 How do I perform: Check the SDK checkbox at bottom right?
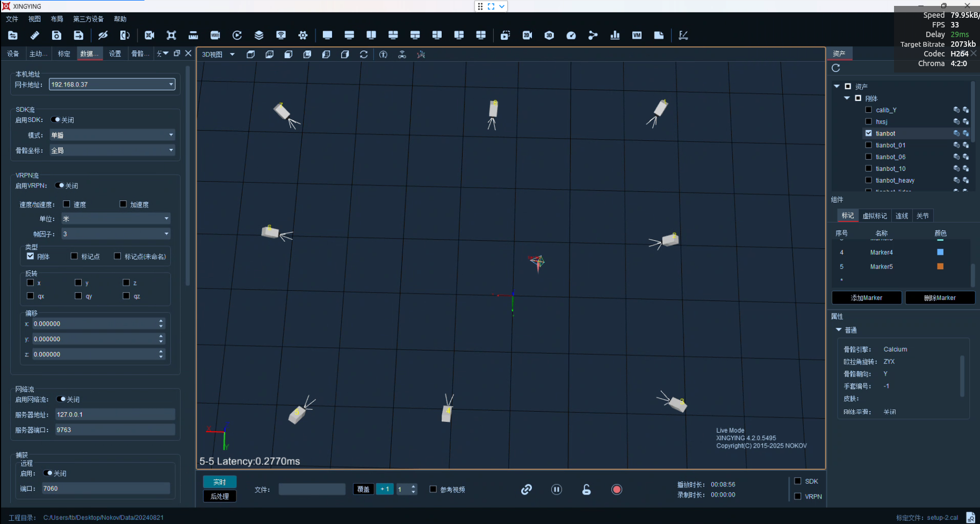point(798,481)
